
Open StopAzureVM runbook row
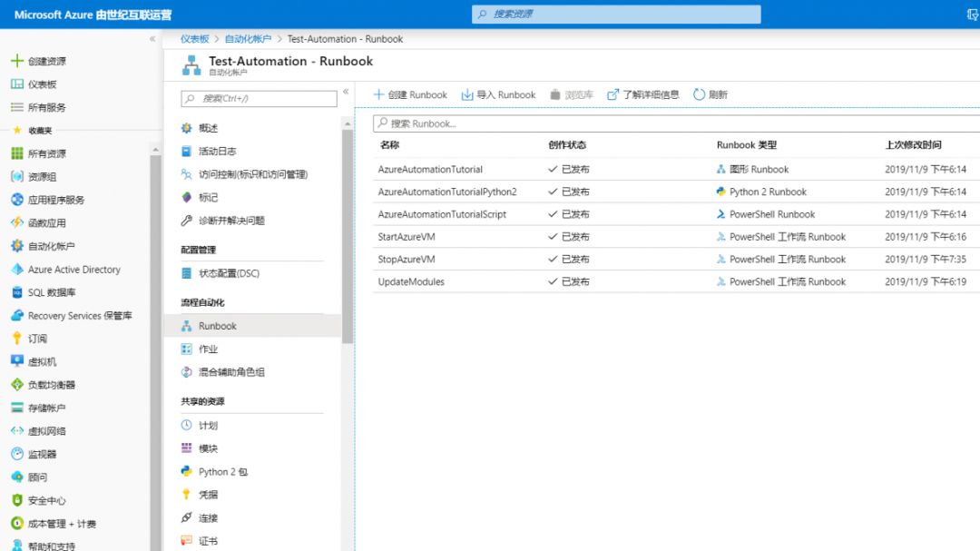676,259
